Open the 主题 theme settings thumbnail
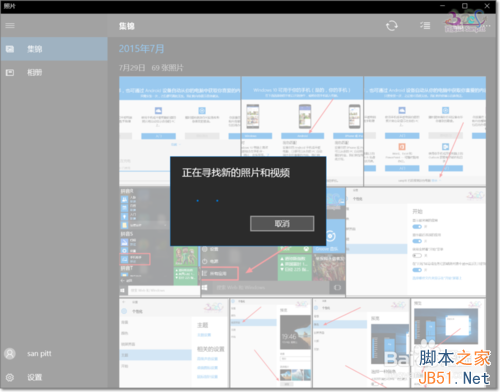500x392 pixels. coord(174,343)
